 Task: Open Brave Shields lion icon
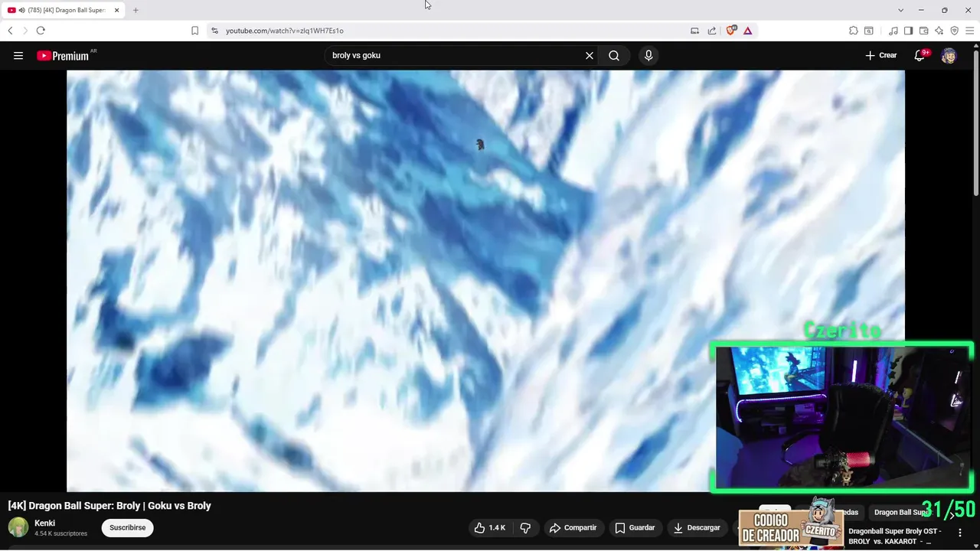coord(731,31)
